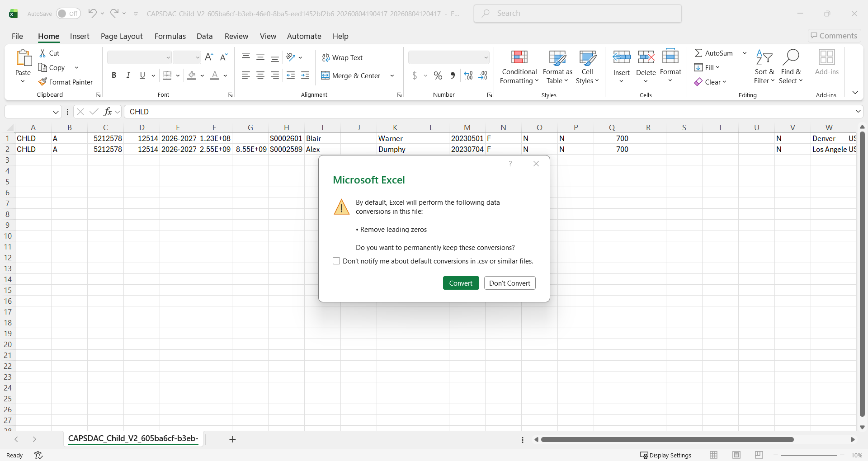Close the Microsoft Excel dialog
868x461 pixels.
[x=536, y=164]
